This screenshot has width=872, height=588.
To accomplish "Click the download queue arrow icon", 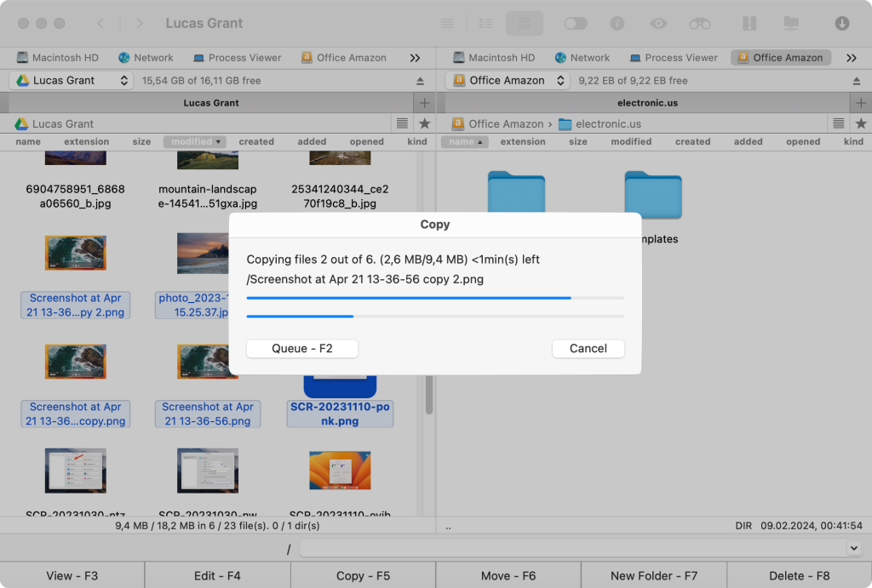I will click(x=841, y=23).
